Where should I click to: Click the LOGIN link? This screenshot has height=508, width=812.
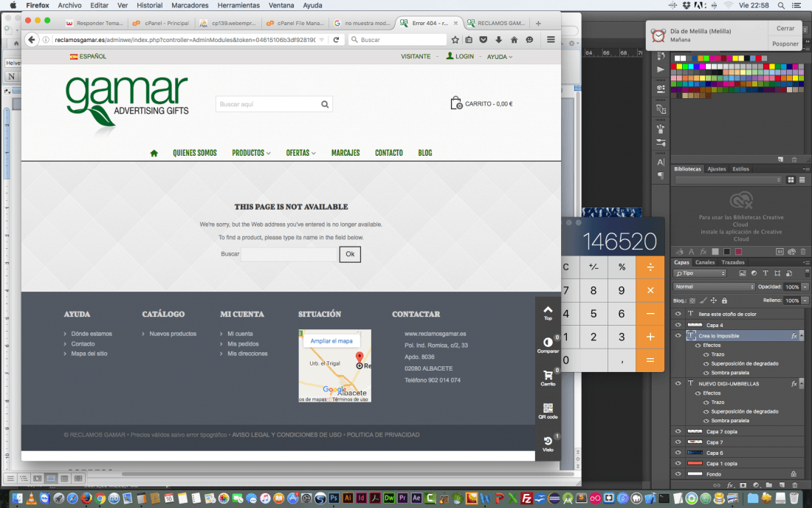pos(460,56)
